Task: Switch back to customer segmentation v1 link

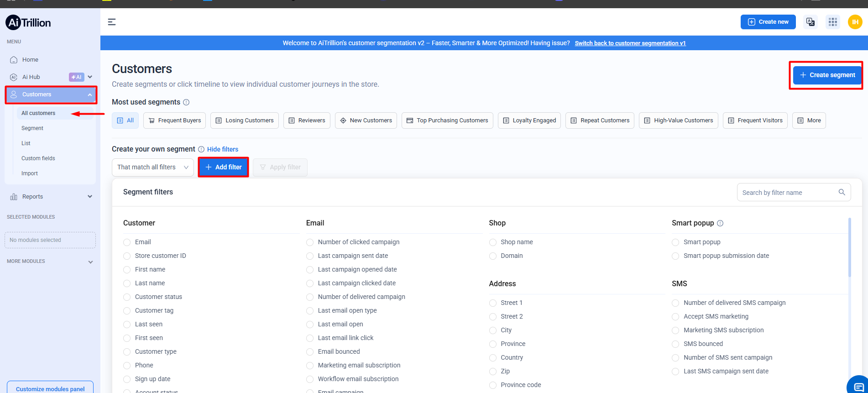Action: coord(630,43)
